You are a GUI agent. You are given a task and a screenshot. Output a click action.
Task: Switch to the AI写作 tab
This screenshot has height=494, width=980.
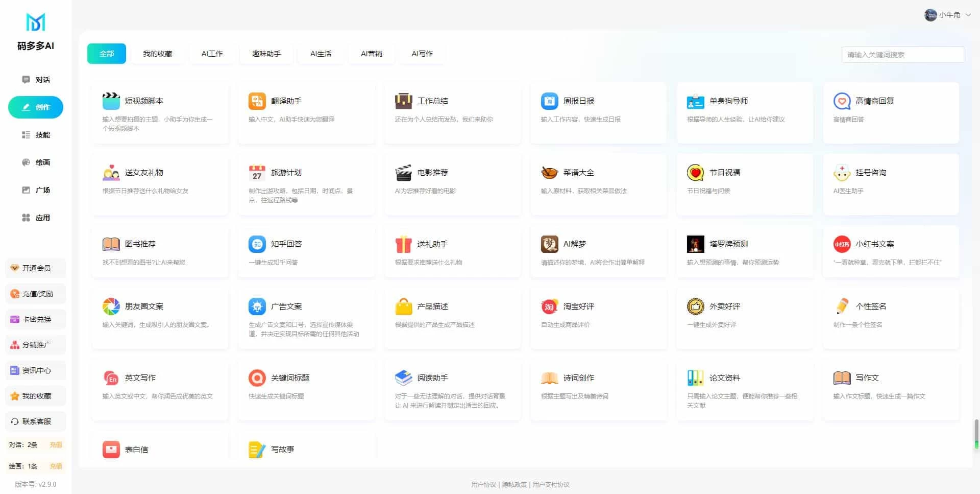(422, 54)
